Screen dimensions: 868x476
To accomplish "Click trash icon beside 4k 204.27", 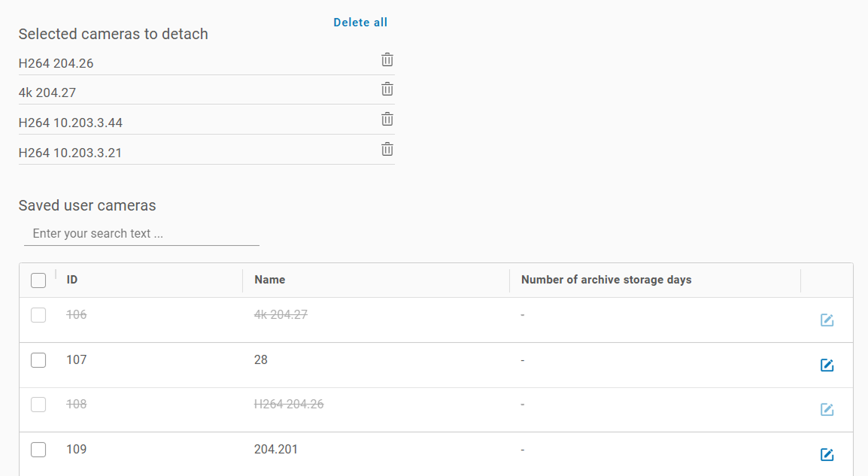I will point(387,89).
